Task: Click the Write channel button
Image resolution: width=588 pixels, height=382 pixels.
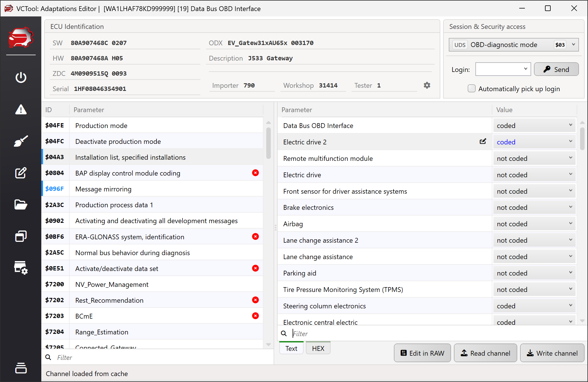Action: pos(552,353)
